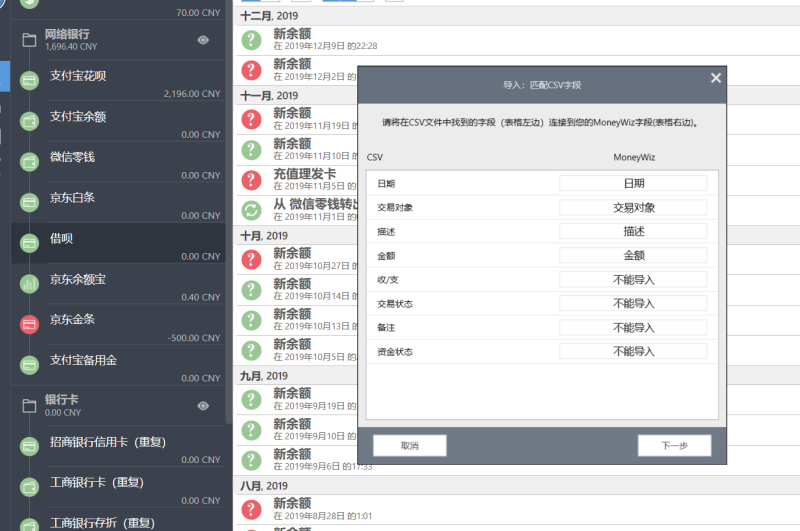Click the 交易对象 CSV field label
This screenshot has height=531, width=800.
[x=395, y=208]
